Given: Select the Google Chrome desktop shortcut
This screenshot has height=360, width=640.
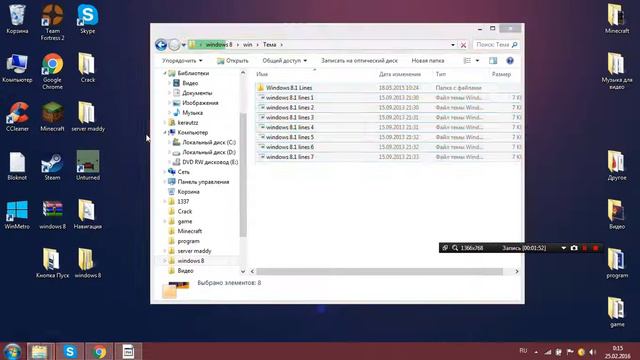Looking at the screenshot, I should point(52,71).
